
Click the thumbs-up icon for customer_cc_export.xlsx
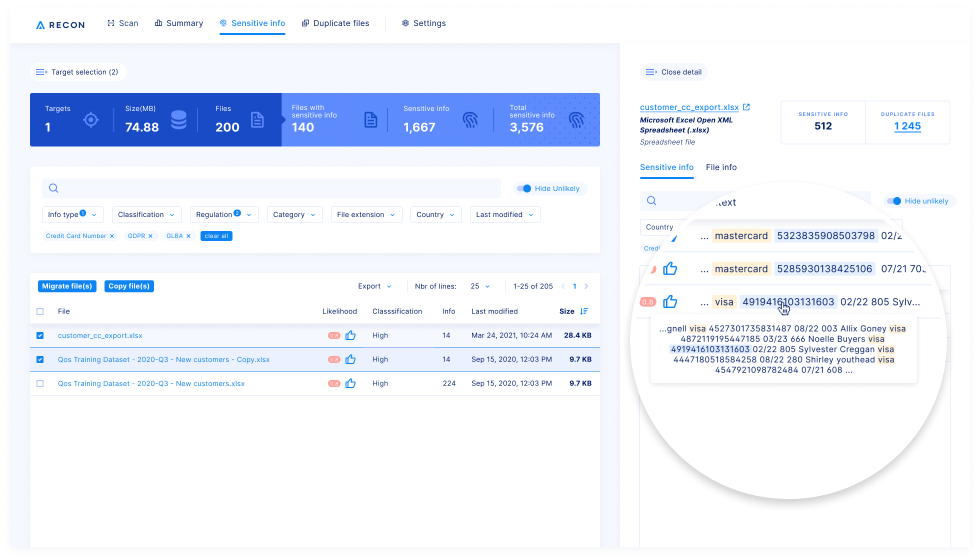coord(350,335)
